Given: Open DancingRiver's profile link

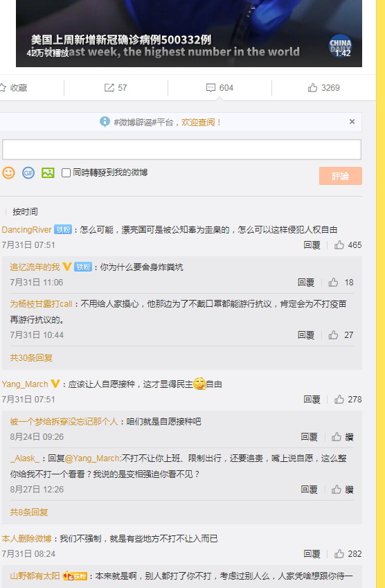Looking at the screenshot, I should tap(26, 229).
